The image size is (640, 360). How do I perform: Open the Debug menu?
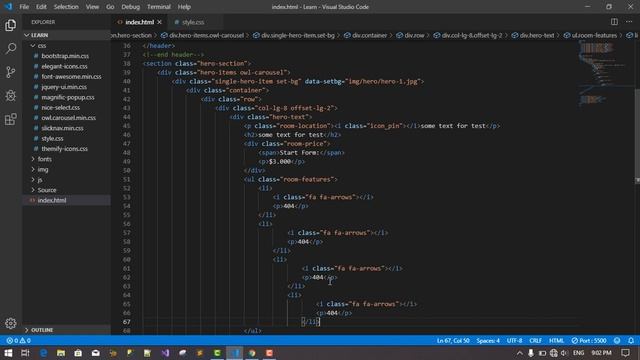point(131,7)
